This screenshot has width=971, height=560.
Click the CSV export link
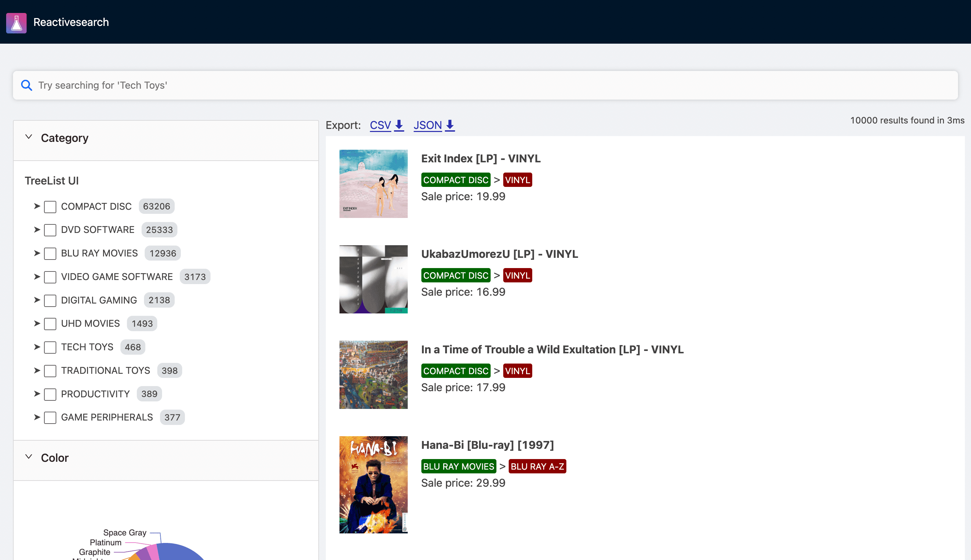click(x=380, y=125)
